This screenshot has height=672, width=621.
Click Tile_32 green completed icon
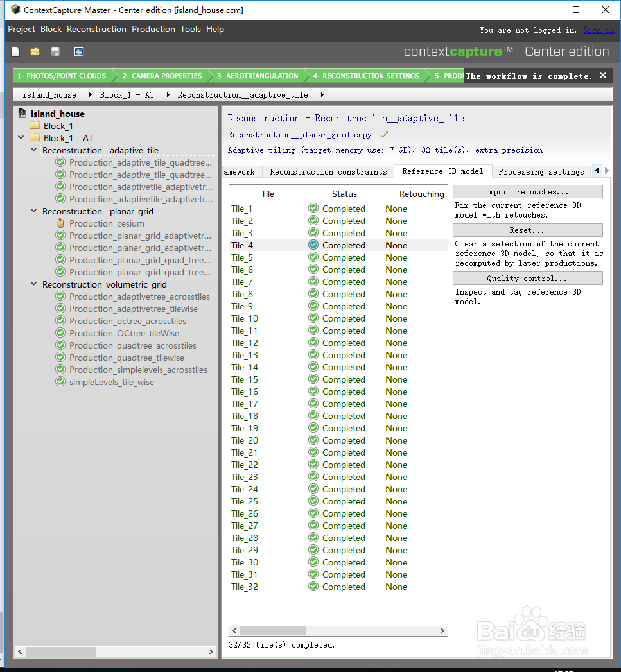(313, 586)
